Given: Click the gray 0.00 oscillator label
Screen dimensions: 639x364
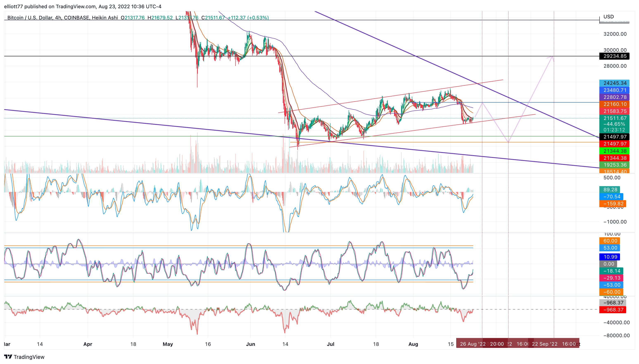Looking at the screenshot, I should point(608,264).
